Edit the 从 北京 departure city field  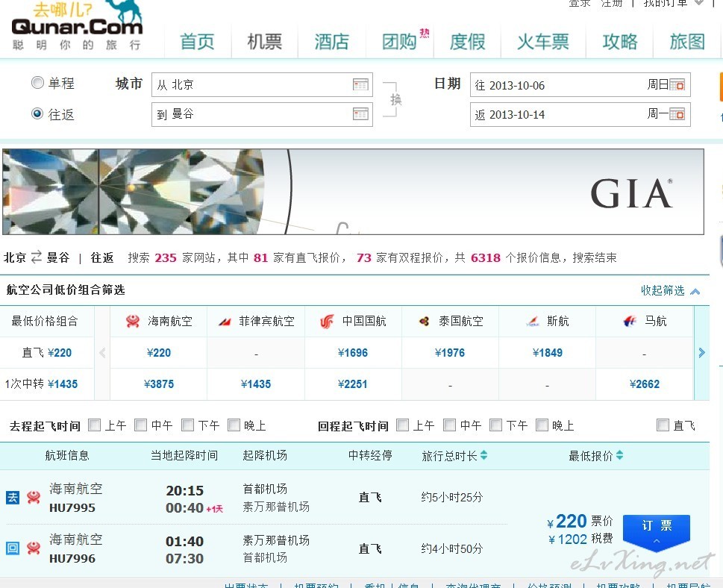pos(262,84)
